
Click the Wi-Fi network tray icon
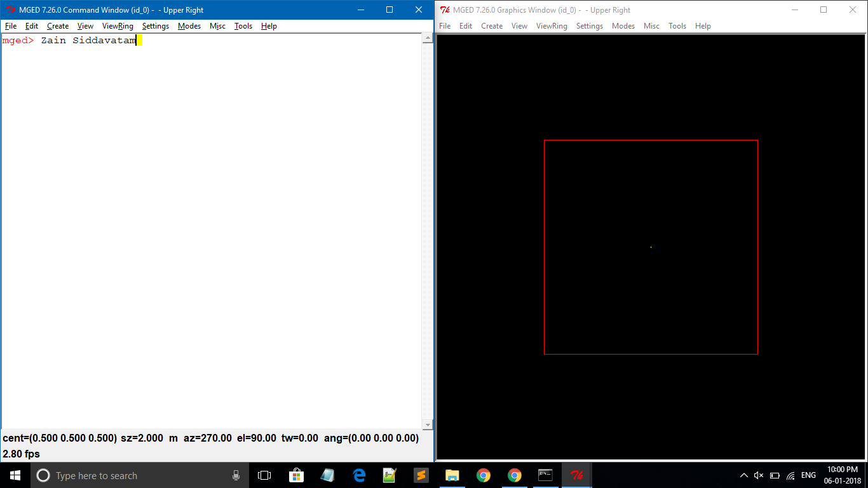coord(790,475)
